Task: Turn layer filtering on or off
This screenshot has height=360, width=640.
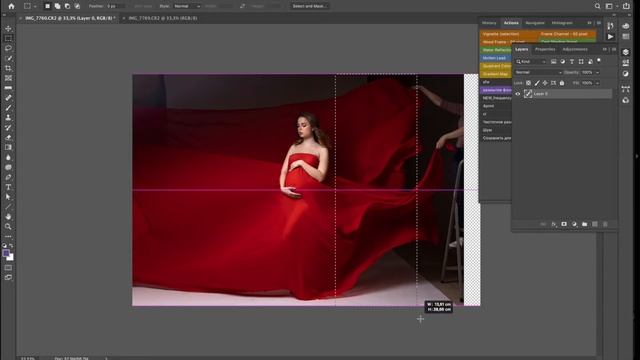Action: [599, 60]
